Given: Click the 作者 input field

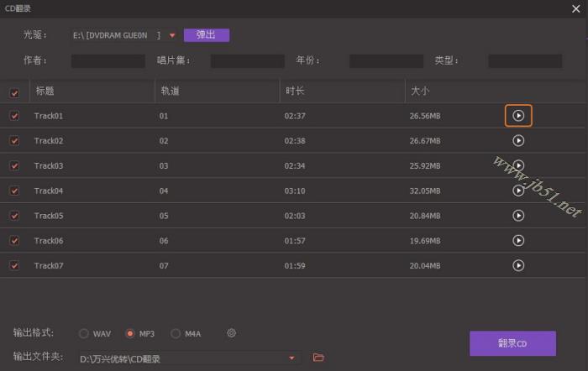Looking at the screenshot, I should click(108, 61).
